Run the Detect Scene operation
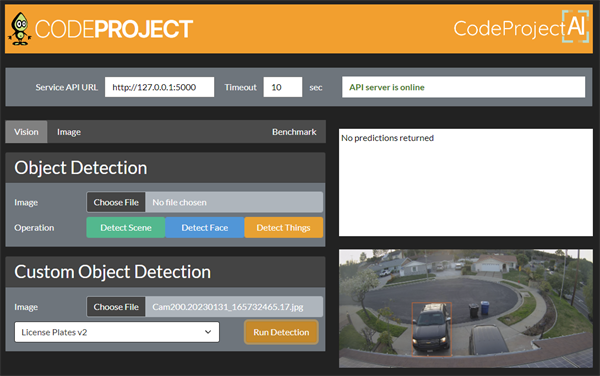The image size is (600, 376). coord(126,228)
